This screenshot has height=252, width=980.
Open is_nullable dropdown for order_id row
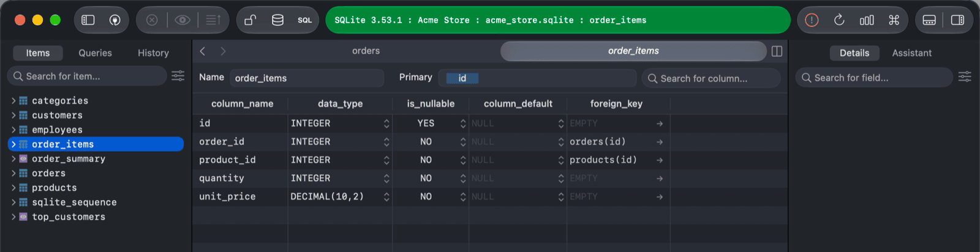tap(463, 142)
